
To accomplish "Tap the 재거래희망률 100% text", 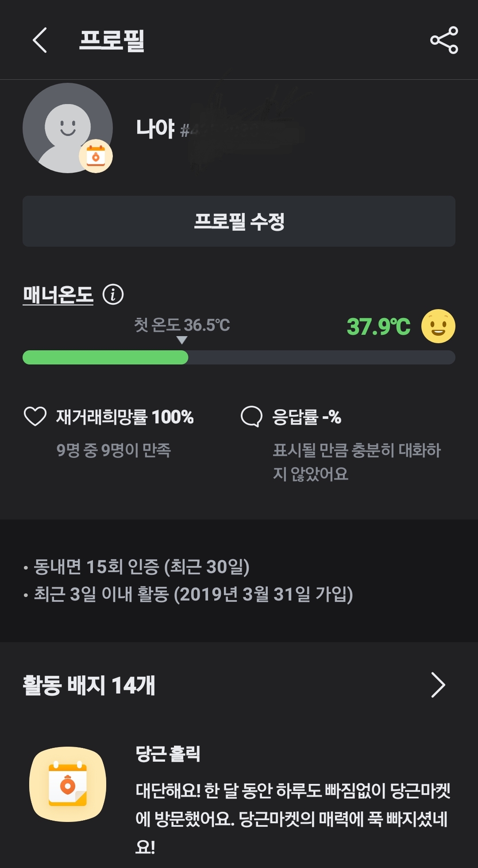I will (125, 417).
